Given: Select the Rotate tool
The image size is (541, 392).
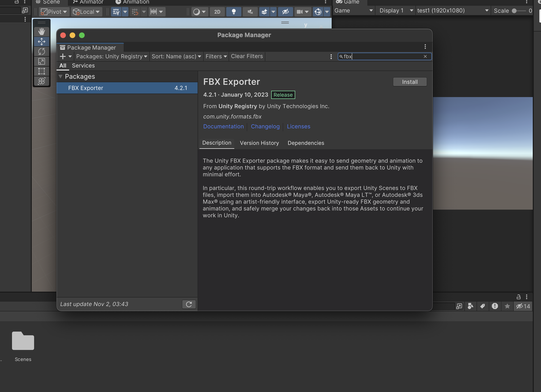Looking at the screenshot, I should [41, 51].
